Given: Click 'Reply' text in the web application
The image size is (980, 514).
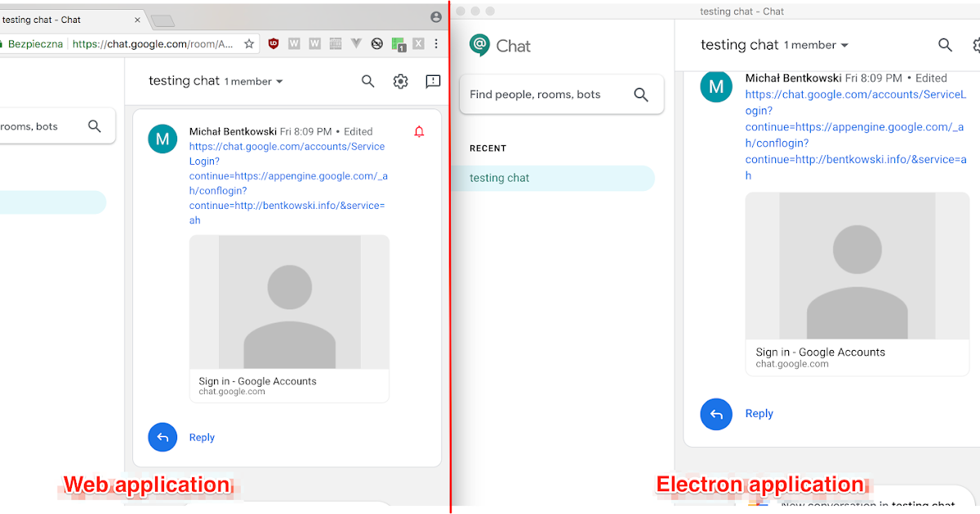Looking at the screenshot, I should (202, 437).
